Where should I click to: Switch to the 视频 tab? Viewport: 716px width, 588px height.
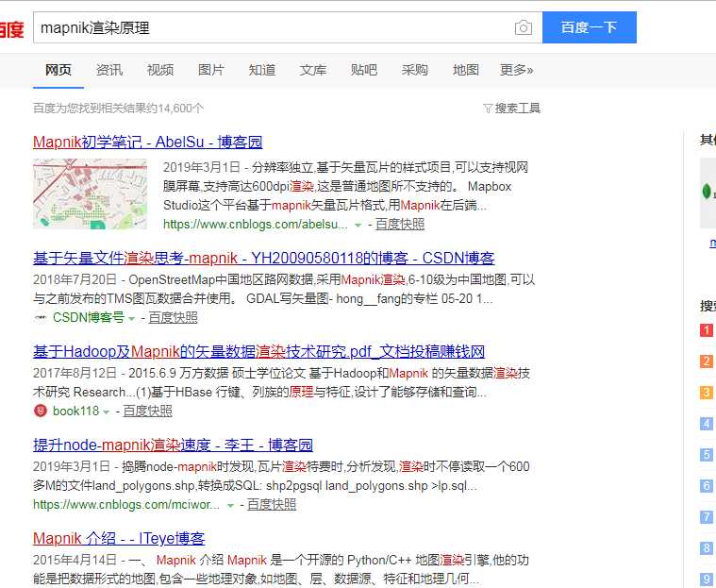(160, 70)
